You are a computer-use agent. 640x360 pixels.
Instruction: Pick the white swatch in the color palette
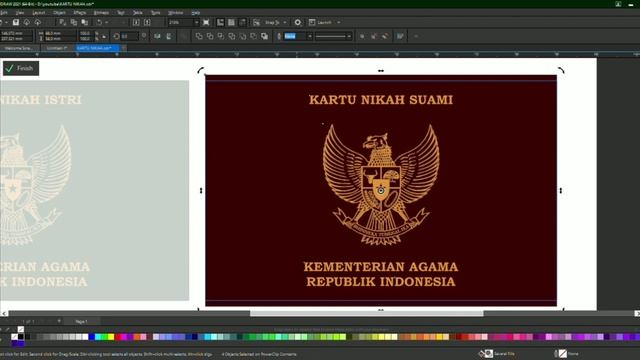(x=85, y=337)
